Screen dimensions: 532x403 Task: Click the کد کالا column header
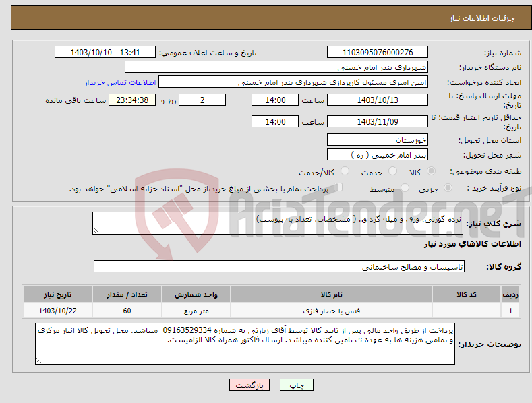(x=467, y=294)
